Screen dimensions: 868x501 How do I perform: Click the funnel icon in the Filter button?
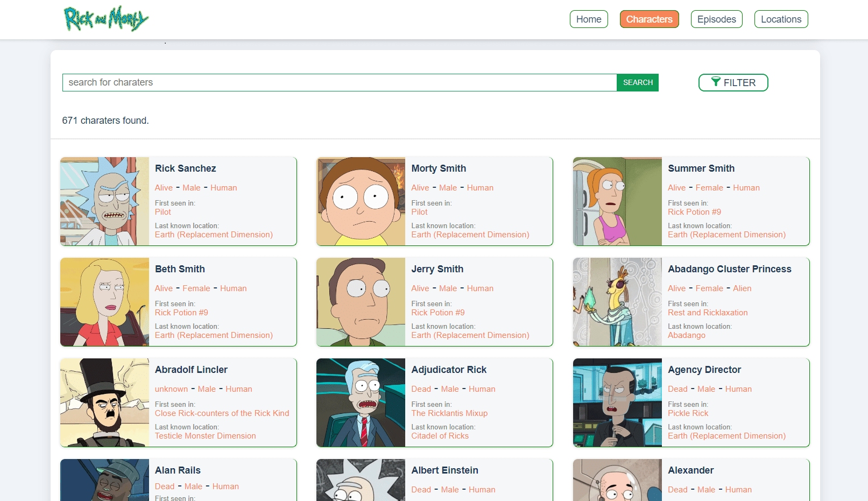pos(715,82)
